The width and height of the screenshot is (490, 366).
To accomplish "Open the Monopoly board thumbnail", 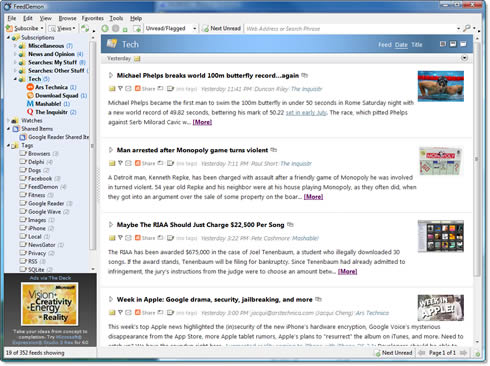I will tap(441, 161).
